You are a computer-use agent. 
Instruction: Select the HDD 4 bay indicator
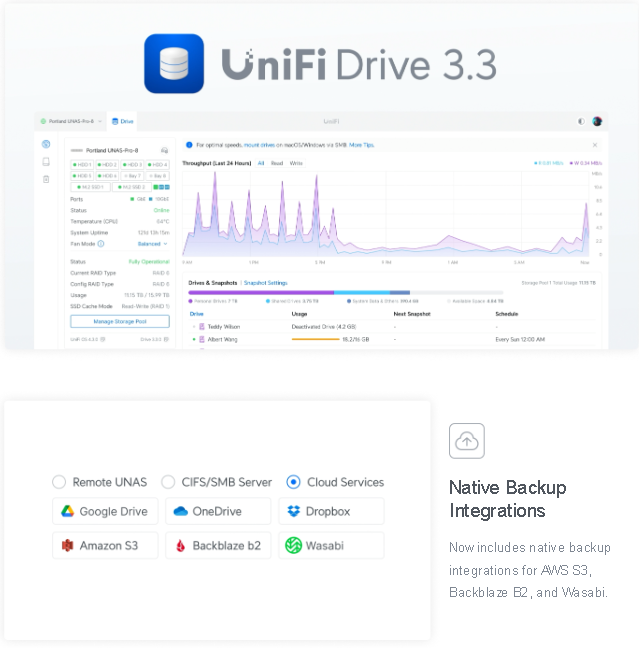click(x=157, y=164)
